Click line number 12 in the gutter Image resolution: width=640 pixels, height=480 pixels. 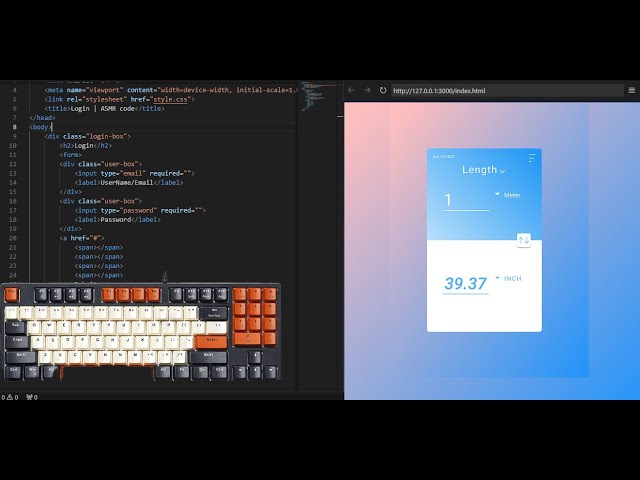click(x=13, y=164)
